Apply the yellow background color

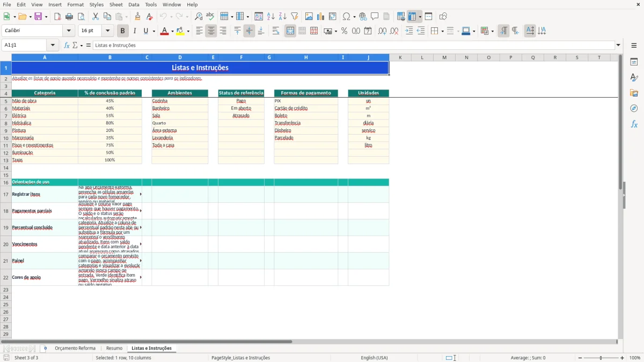tap(180, 31)
